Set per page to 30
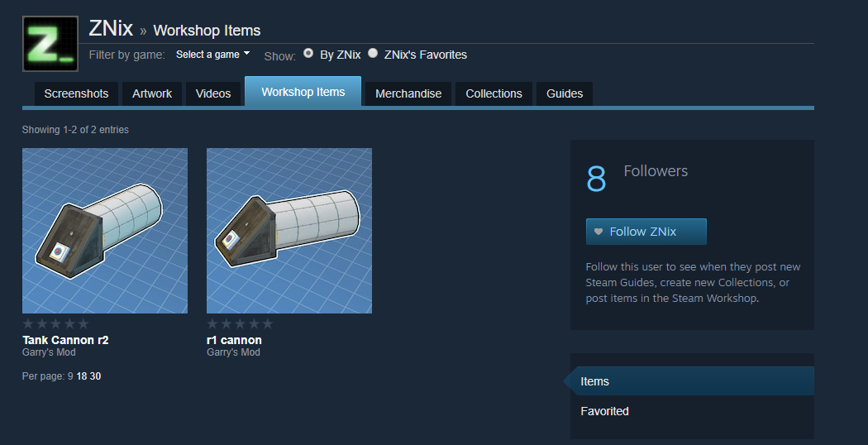Screen dimensions: 868x445 (95, 376)
